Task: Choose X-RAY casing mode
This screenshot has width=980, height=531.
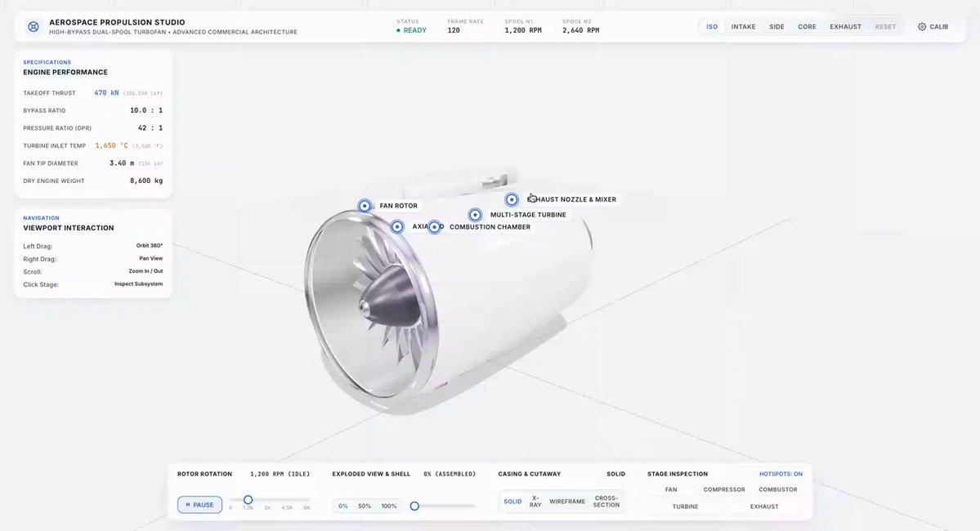Action: point(535,502)
